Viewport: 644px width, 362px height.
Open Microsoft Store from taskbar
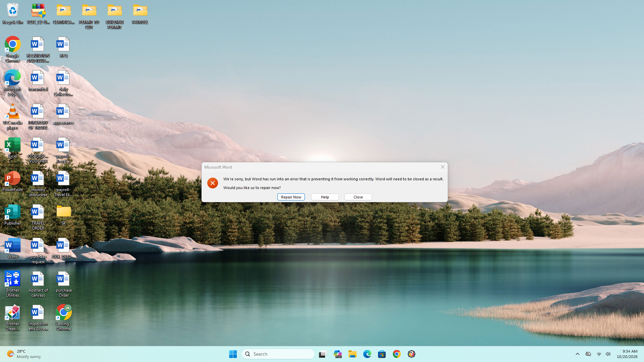coord(382,354)
